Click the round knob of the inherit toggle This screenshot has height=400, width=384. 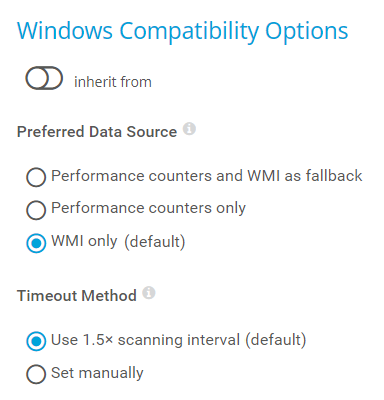[x=38, y=78]
